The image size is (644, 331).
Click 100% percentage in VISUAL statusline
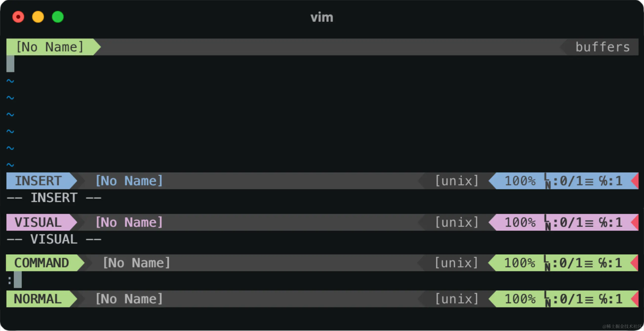[x=520, y=222]
